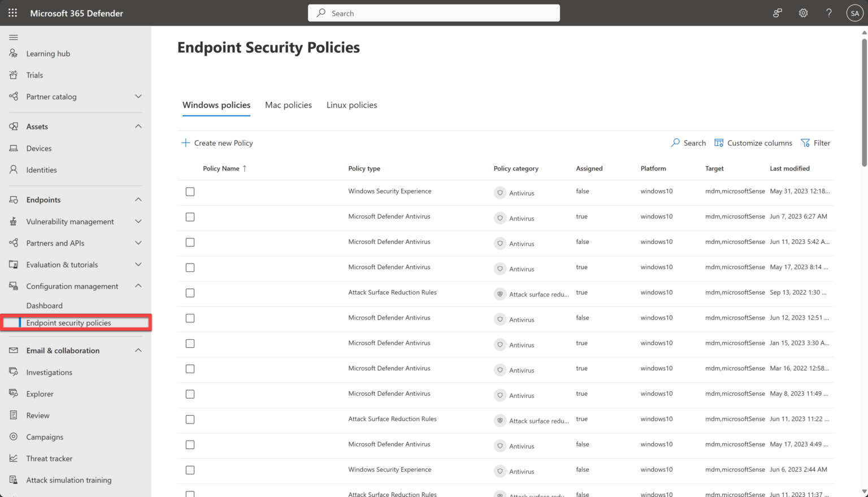Select the Windows policies tab
This screenshot has height=497, width=868.
coord(216,105)
